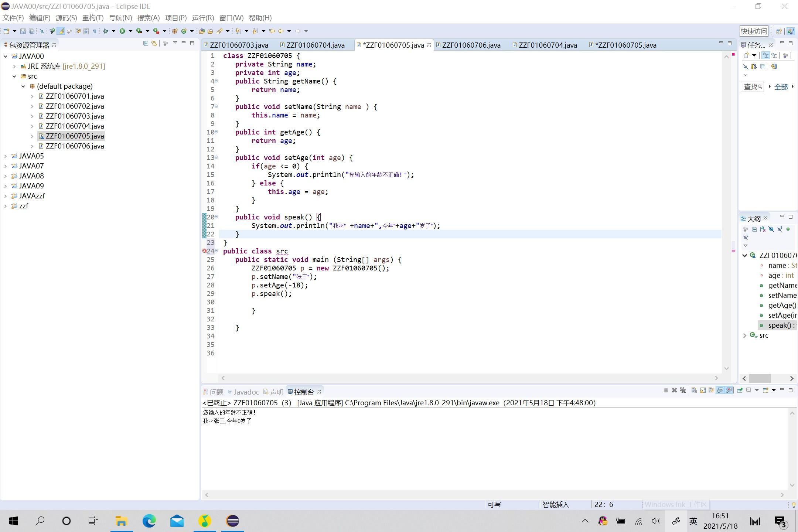Start a Debug session with the bug icon
The width and height of the screenshot is (798, 532).
coord(105,31)
